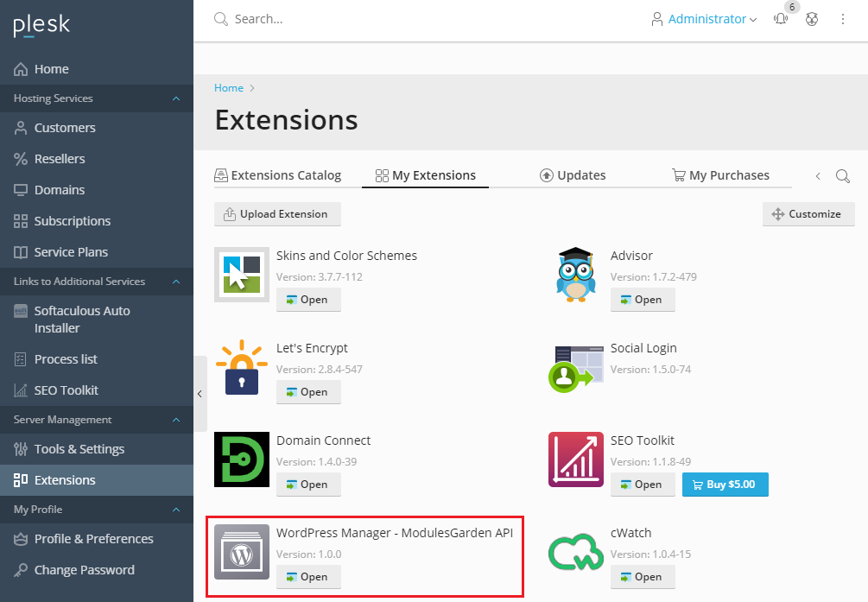Viewport: 868px width, 602px height.
Task: Collapse the My Profile section
Action: click(176, 510)
